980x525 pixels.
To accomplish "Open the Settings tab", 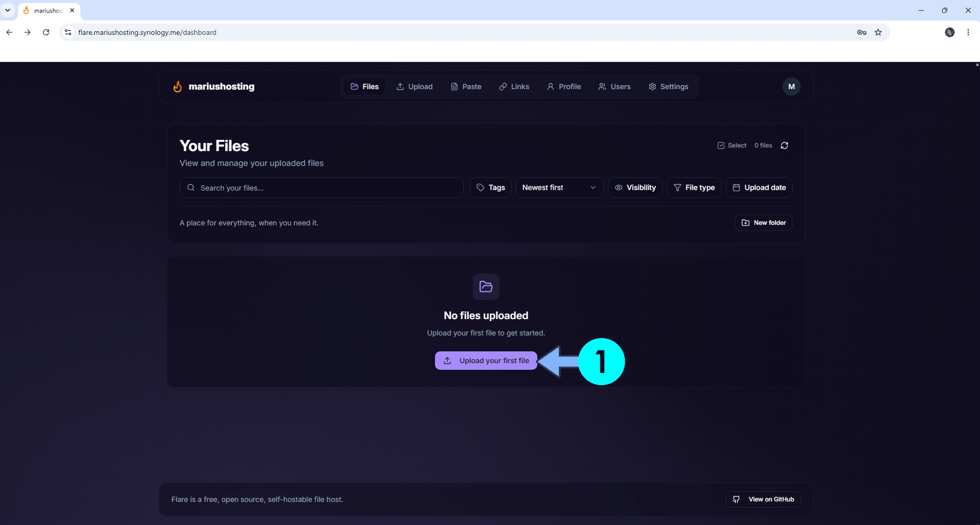I will (x=668, y=87).
